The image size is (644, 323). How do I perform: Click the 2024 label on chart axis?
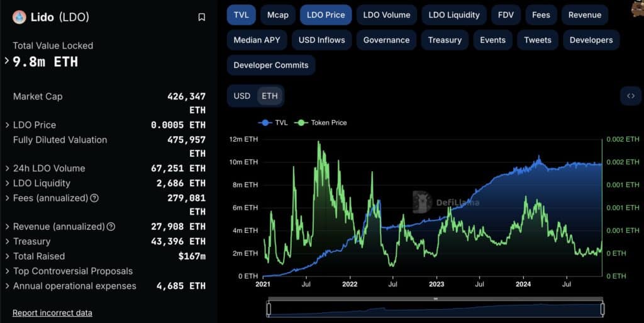523,284
